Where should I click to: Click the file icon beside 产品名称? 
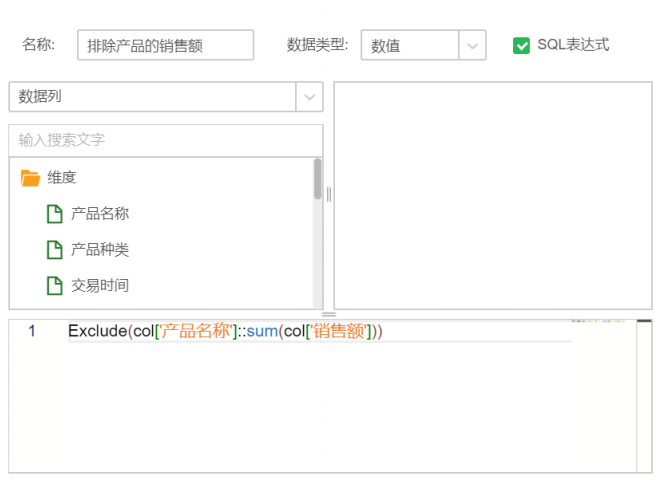click(x=54, y=214)
